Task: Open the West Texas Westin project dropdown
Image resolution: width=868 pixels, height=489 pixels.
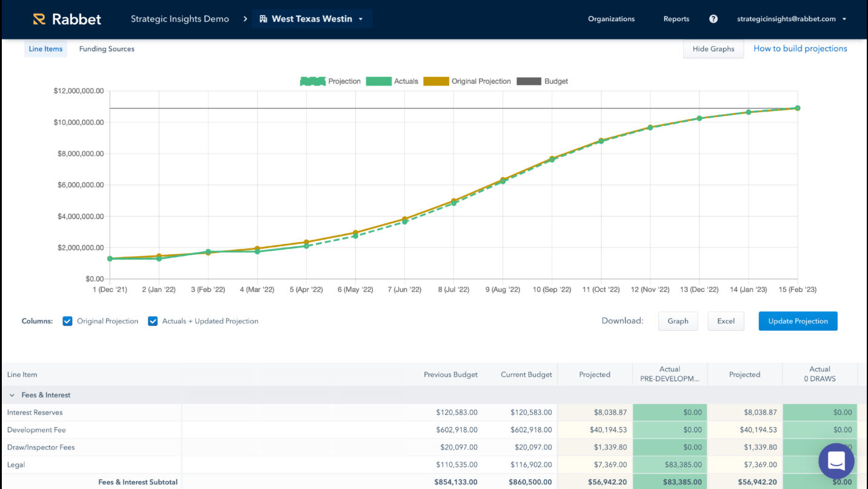Action: pos(312,19)
